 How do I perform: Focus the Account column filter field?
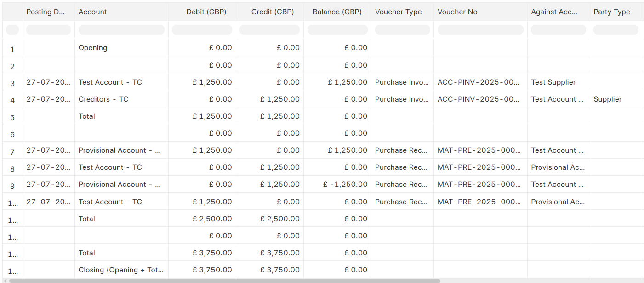pyautogui.click(x=121, y=30)
